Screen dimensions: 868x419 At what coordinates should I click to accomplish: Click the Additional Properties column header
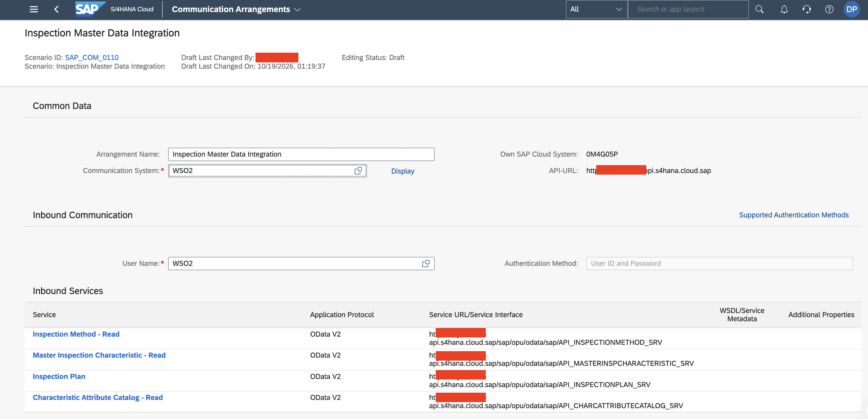(x=821, y=315)
